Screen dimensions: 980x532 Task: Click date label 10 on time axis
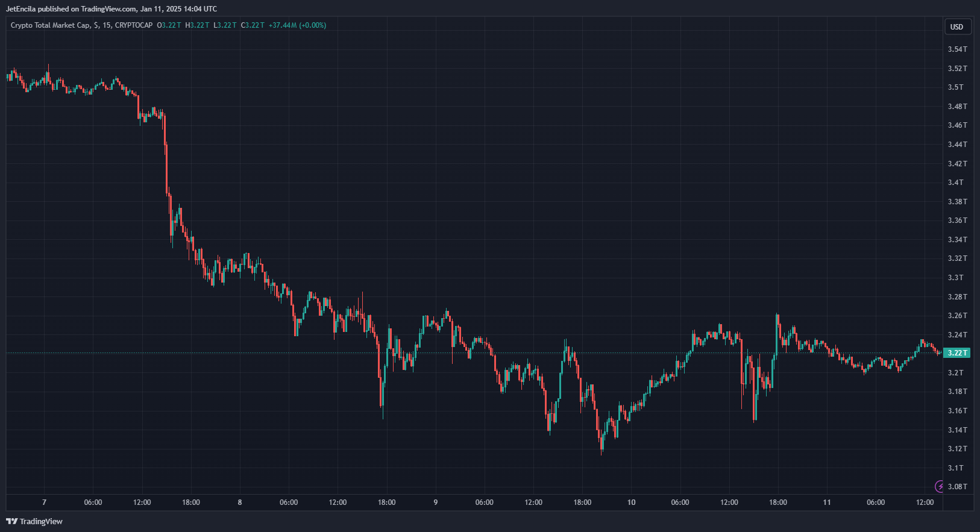631,502
